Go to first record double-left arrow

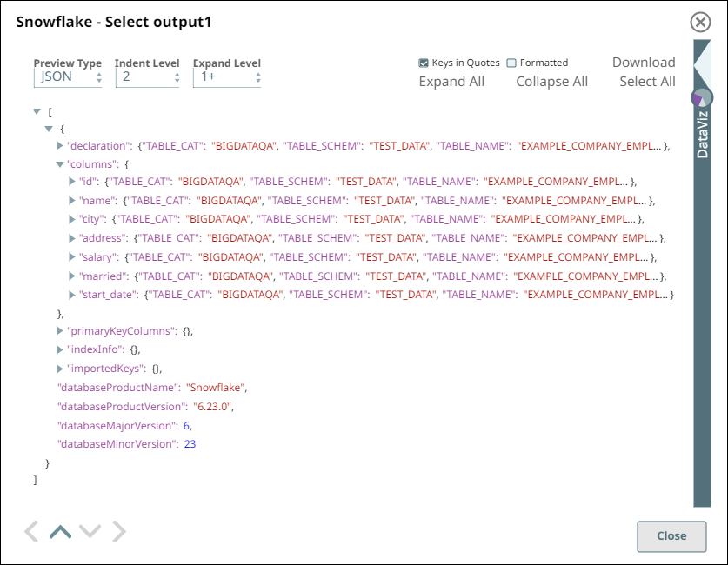pyautogui.click(x=31, y=531)
